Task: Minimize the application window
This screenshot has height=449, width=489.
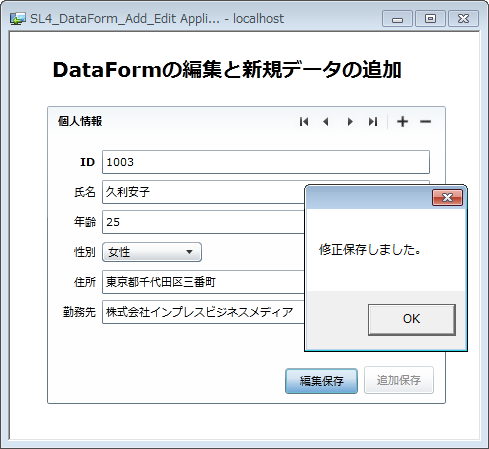Action: (397, 19)
